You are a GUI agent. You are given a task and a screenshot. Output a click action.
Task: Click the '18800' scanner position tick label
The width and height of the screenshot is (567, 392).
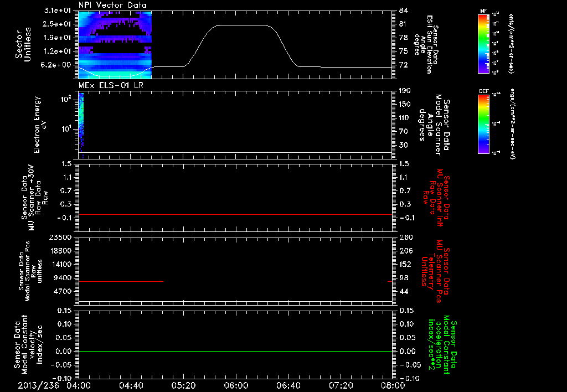tap(60, 251)
